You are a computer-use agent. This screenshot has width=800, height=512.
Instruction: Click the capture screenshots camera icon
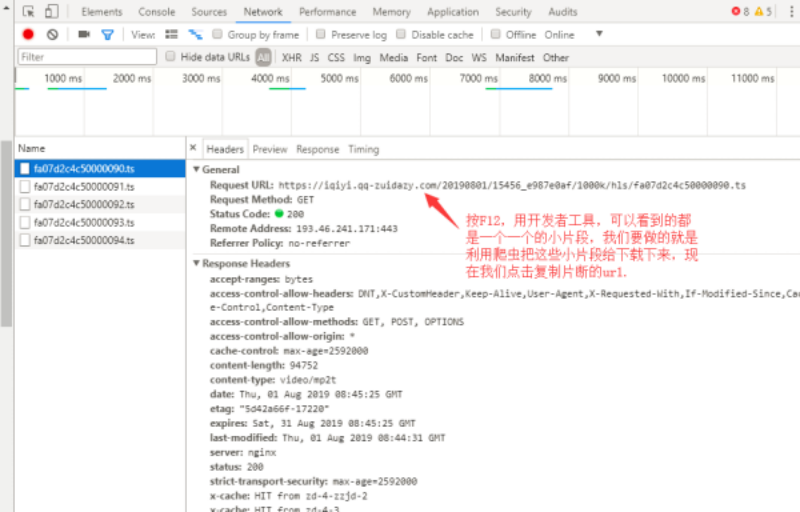tap(84, 34)
